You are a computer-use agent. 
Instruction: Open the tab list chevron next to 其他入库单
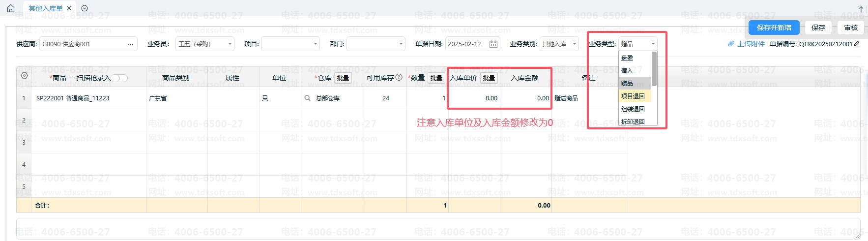(85, 8)
